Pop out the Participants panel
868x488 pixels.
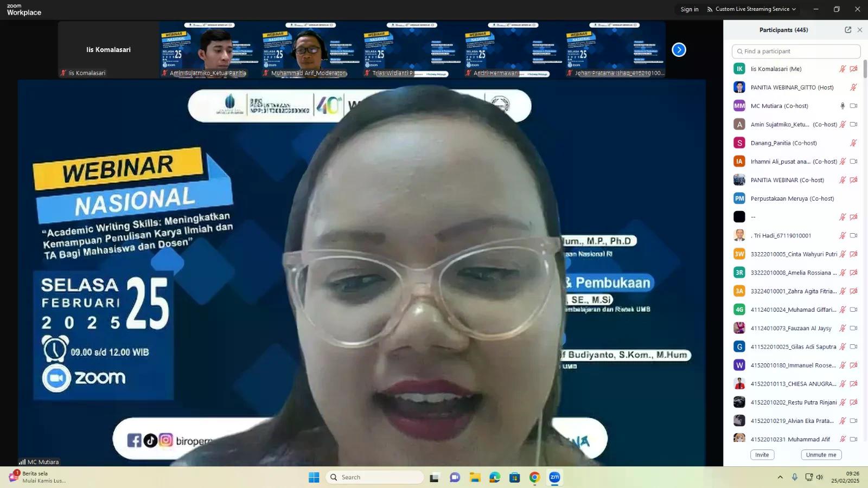(848, 30)
